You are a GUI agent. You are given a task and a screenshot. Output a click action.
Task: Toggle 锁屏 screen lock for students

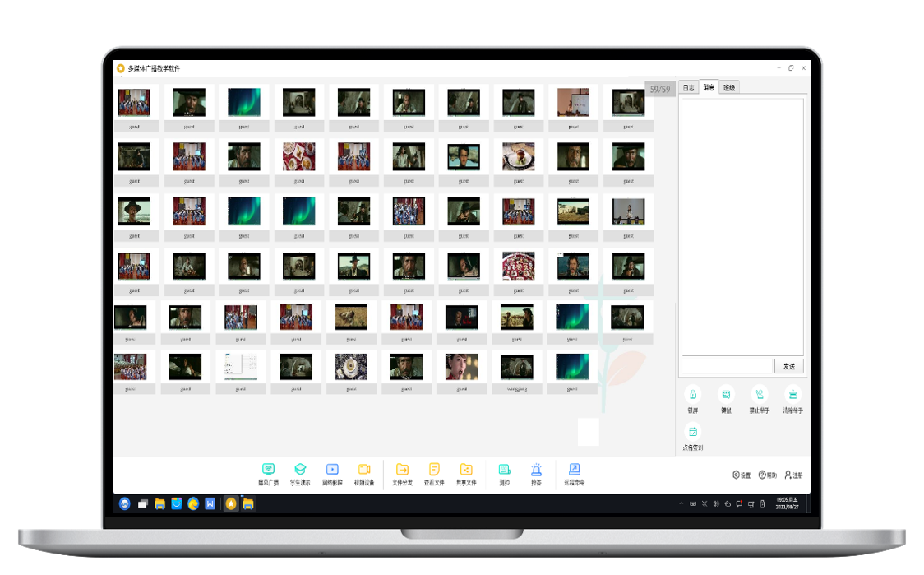click(692, 396)
